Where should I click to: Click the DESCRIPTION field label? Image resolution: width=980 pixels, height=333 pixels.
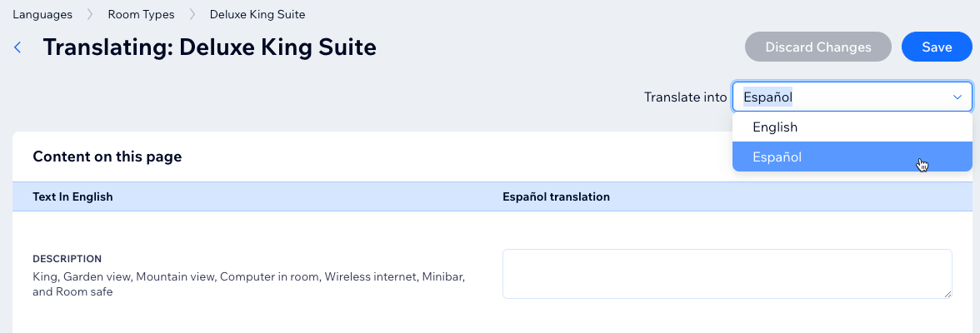click(x=67, y=259)
